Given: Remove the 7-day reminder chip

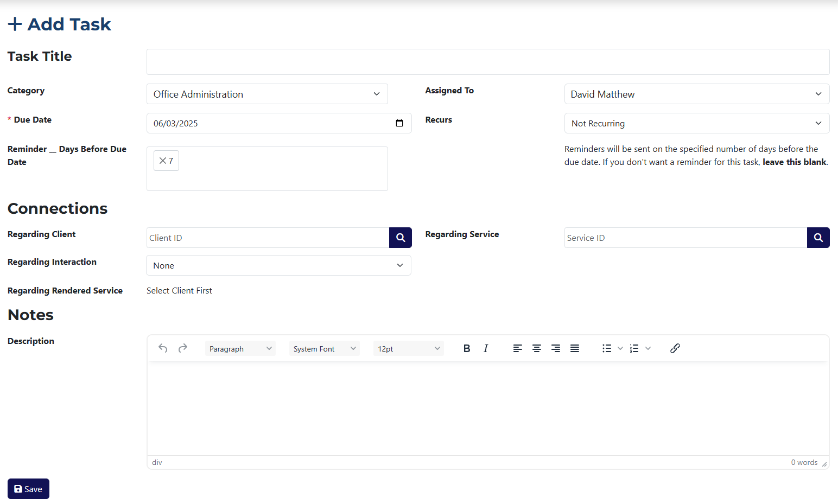Looking at the screenshot, I should (162, 160).
